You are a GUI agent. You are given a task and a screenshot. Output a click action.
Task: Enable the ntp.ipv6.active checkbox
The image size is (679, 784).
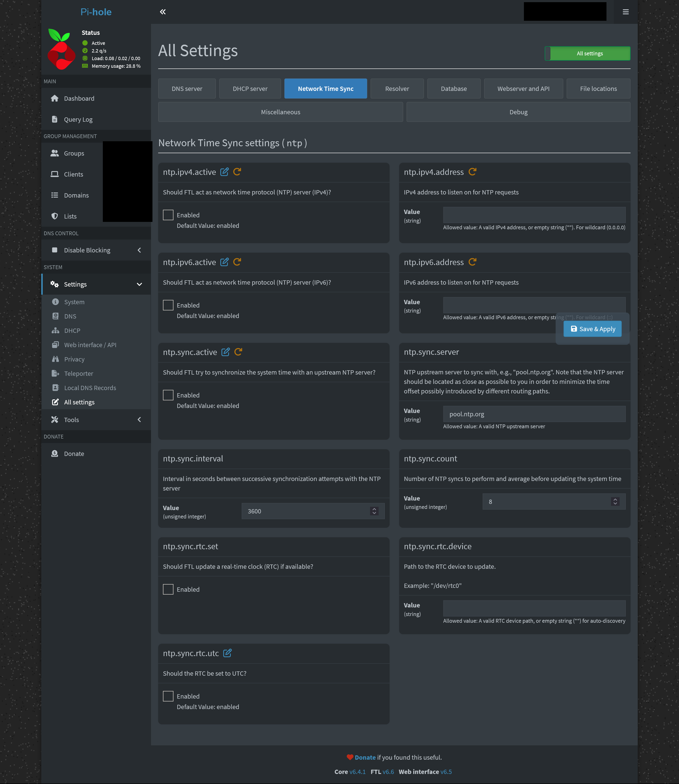point(168,305)
